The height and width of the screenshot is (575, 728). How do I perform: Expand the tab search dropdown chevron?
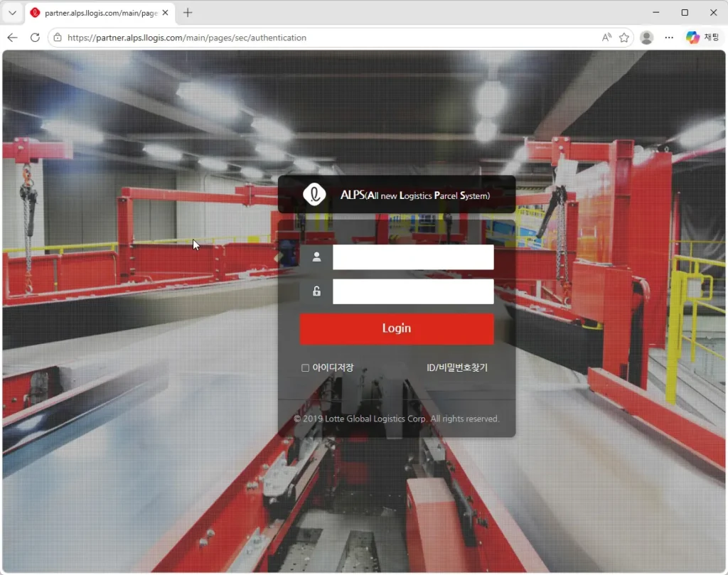pyautogui.click(x=13, y=13)
